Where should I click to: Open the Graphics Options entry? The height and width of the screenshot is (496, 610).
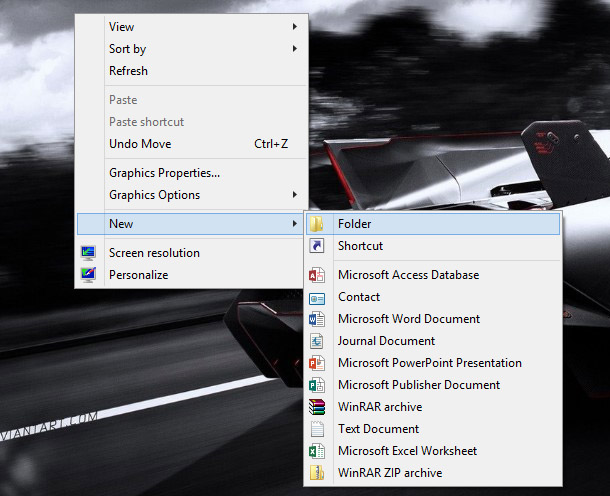(192, 195)
